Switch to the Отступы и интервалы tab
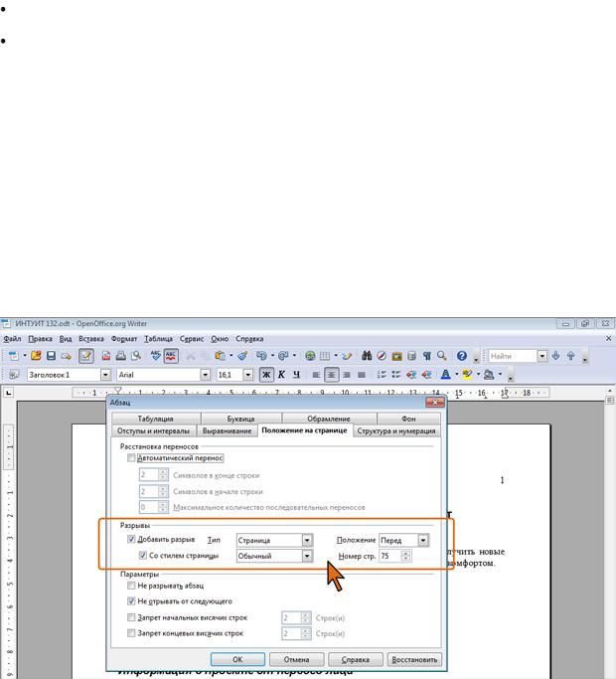This screenshot has width=616, height=679. tap(153, 430)
